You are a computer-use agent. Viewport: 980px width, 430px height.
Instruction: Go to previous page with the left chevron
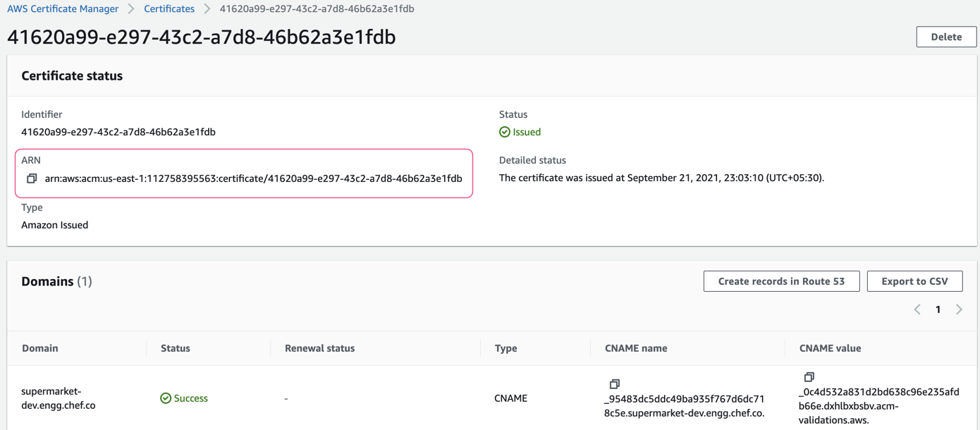pos(917,309)
